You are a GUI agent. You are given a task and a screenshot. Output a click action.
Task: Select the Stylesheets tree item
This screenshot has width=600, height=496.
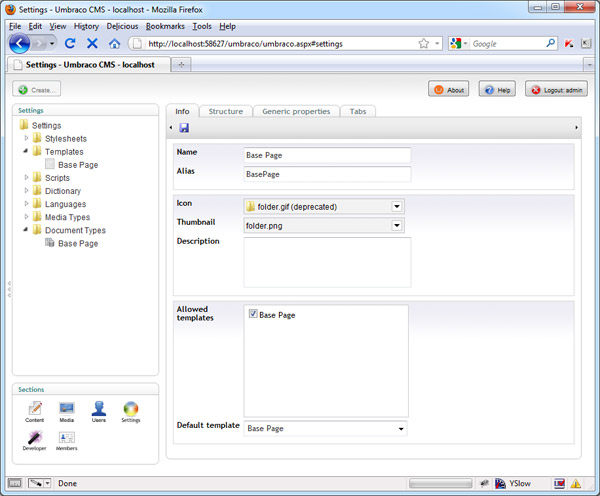(x=65, y=139)
